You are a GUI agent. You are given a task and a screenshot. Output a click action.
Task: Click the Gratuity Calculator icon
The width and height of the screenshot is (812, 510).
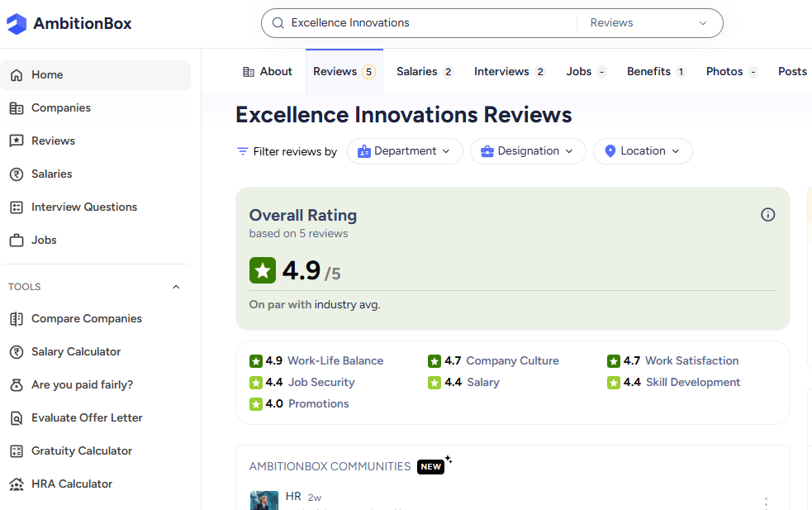click(17, 451)
